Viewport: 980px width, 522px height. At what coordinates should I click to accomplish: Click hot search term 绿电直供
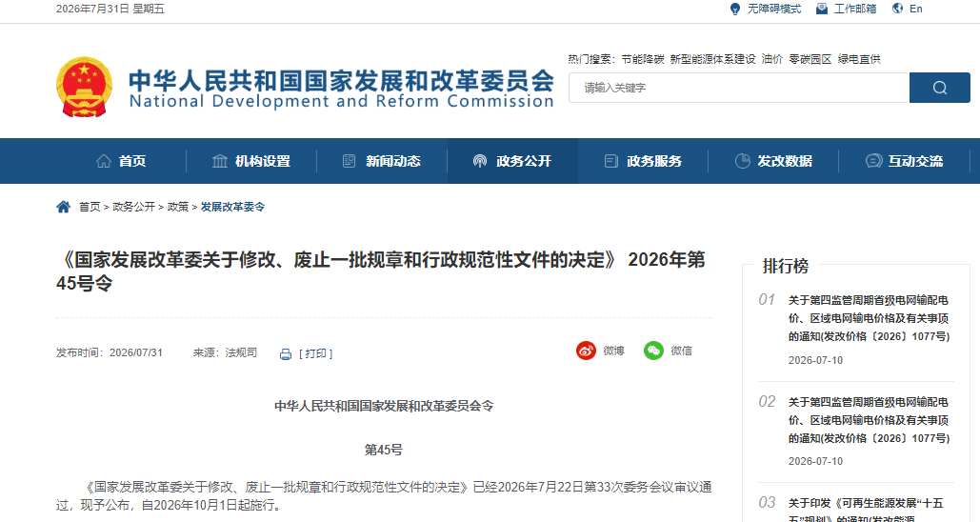click(x=859, y=59)
